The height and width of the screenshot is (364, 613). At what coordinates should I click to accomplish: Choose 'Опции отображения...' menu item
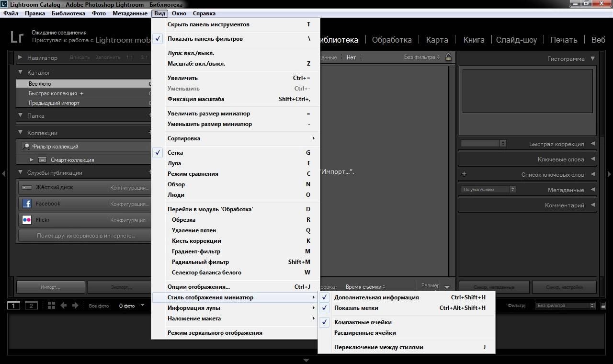tap(236, 287)
